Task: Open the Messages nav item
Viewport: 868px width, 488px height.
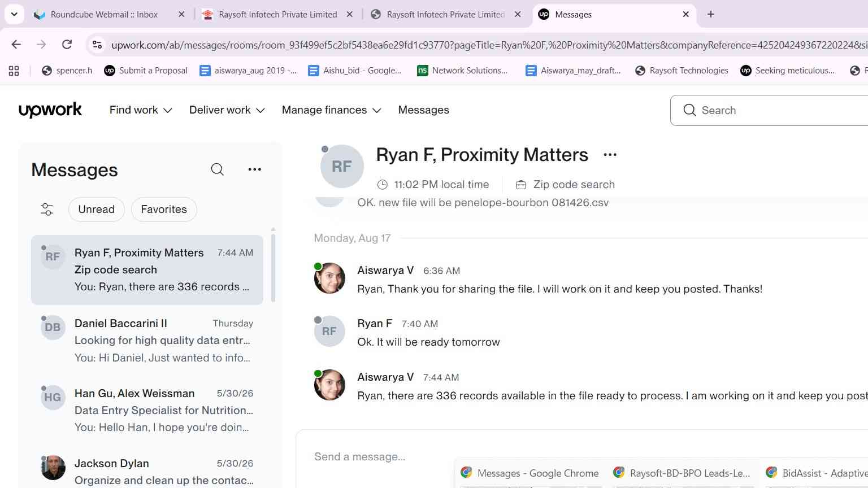Action: click(x=424, y=110)
